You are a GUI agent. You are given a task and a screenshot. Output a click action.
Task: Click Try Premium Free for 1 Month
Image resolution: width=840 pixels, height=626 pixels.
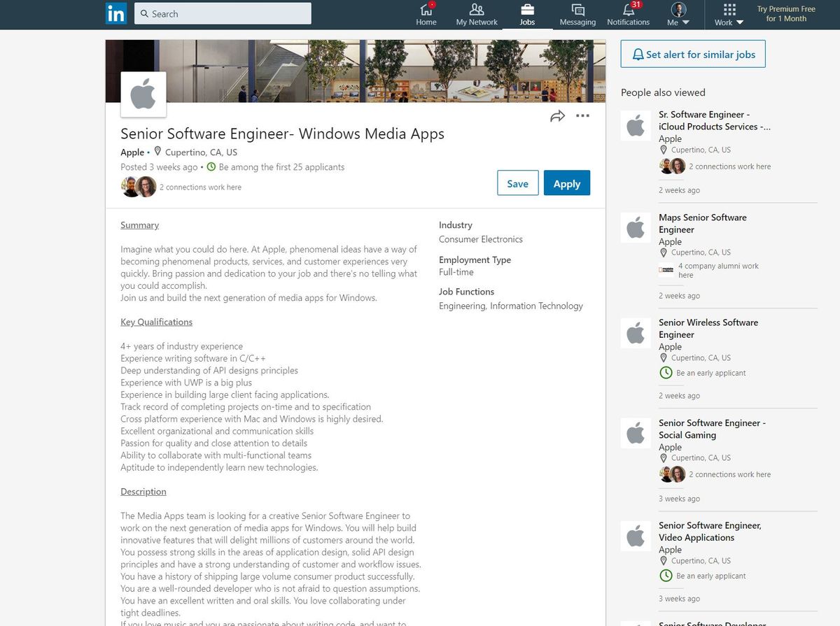pyautogui.click(x=785, y=13)
